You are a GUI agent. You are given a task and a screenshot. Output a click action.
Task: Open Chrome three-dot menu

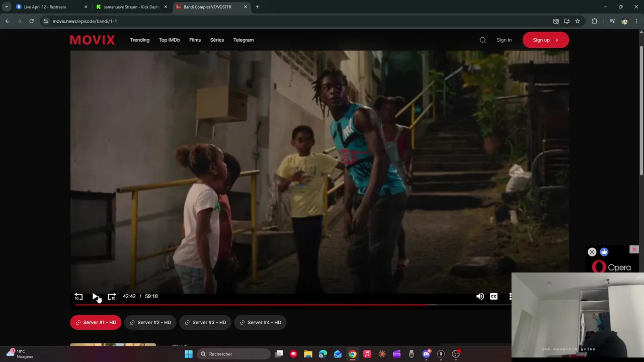point(637,21)
